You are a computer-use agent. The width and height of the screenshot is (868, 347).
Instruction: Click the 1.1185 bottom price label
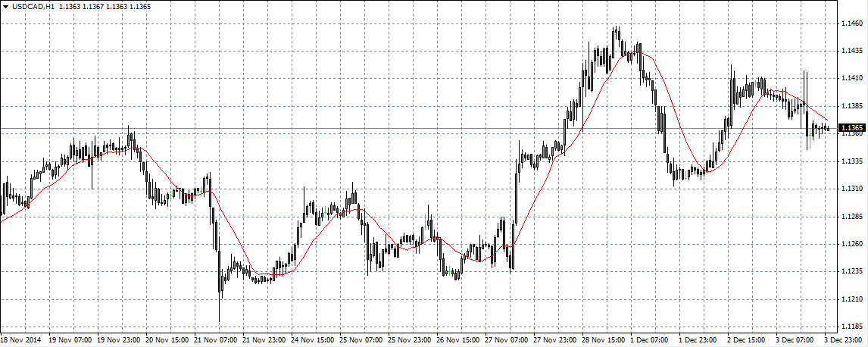[x=852, y=326]
